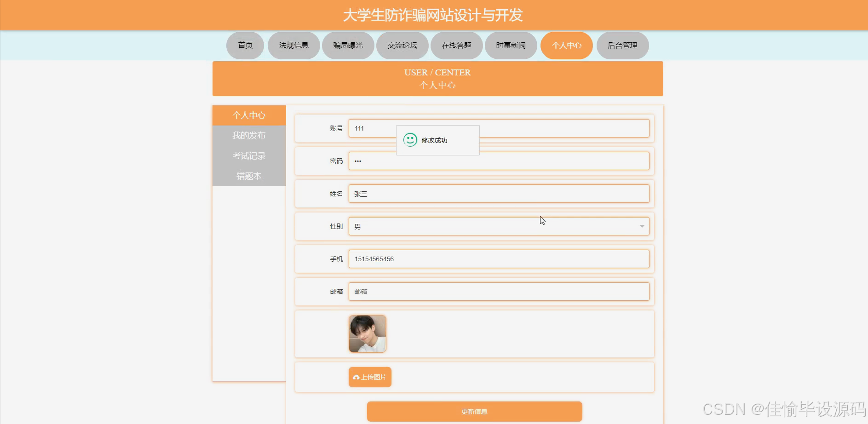The height and width of the screenshot is (424, 868).
Task: Click the 修改成功 notification text
Action: (x=434, y=140)
